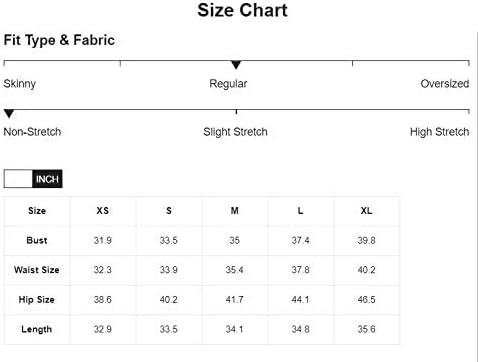This screenshot has height=362, width=478.
Task: Click the Regular fit label
Action: pos(228,84)
